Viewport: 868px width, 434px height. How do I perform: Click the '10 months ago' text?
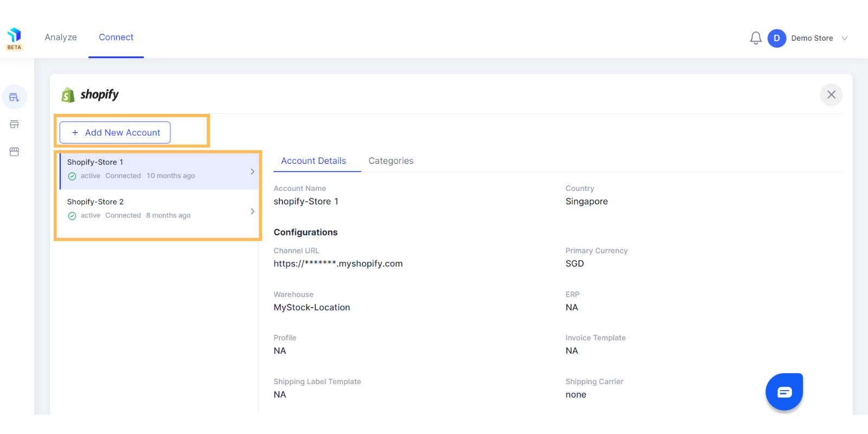[x=171, y=176]
